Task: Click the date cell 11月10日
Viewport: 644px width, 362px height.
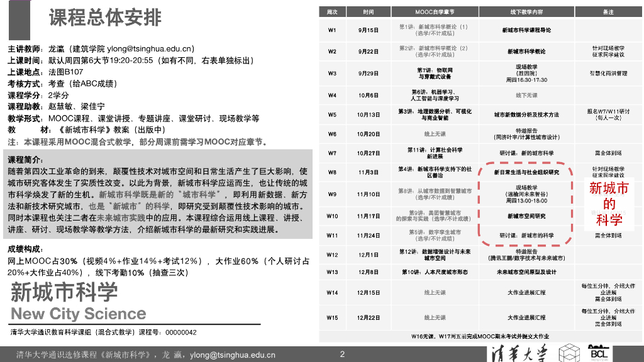Action: pyautogui.click(x=369, y=194)
